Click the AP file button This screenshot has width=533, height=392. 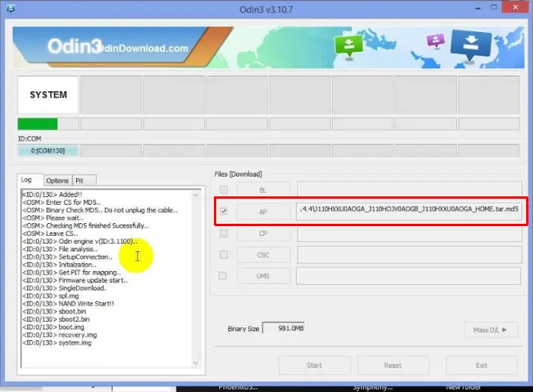click(x=263, y=212)
